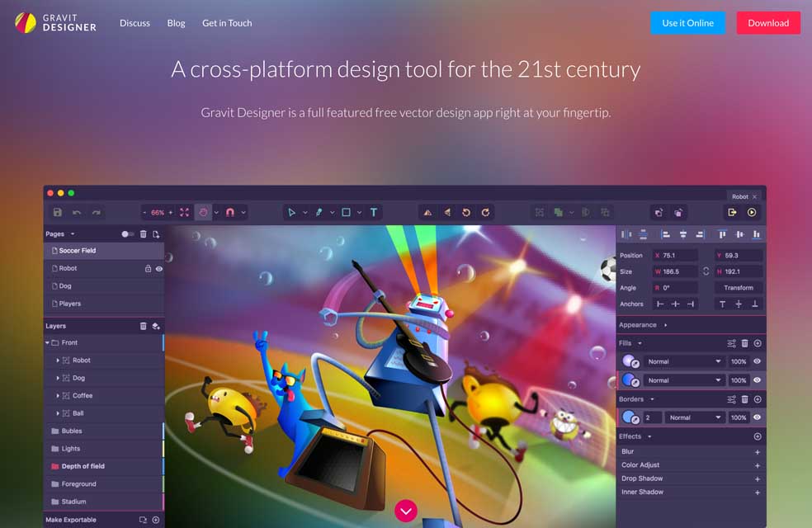Select the Pen tool in the toolbar

point(319,212)
